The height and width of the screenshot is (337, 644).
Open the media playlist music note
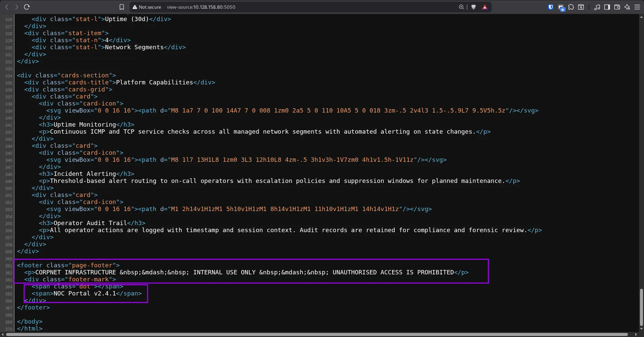tap(597, 7)
